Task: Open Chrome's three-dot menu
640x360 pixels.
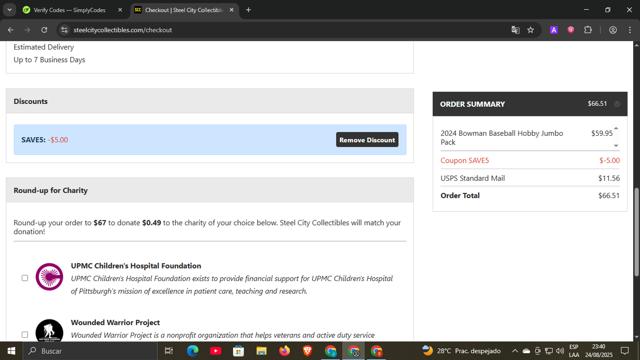Action: [629, 30]
